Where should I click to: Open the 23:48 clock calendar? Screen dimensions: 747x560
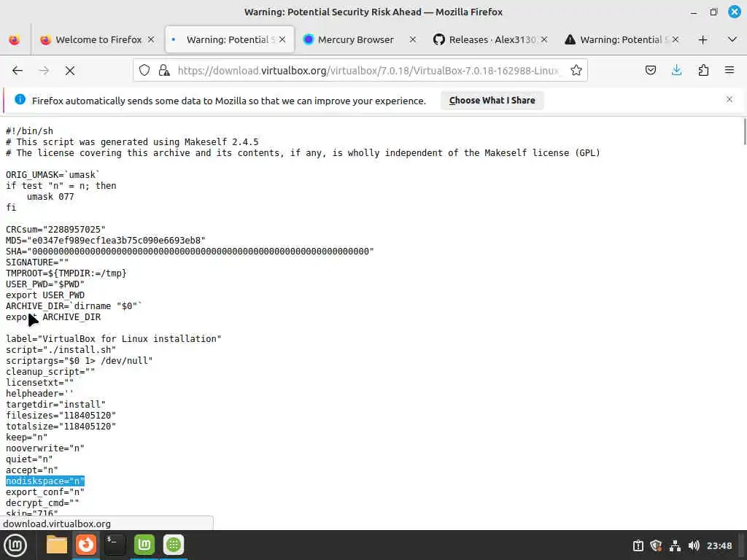pyautogui.click(x=719, y=545)
